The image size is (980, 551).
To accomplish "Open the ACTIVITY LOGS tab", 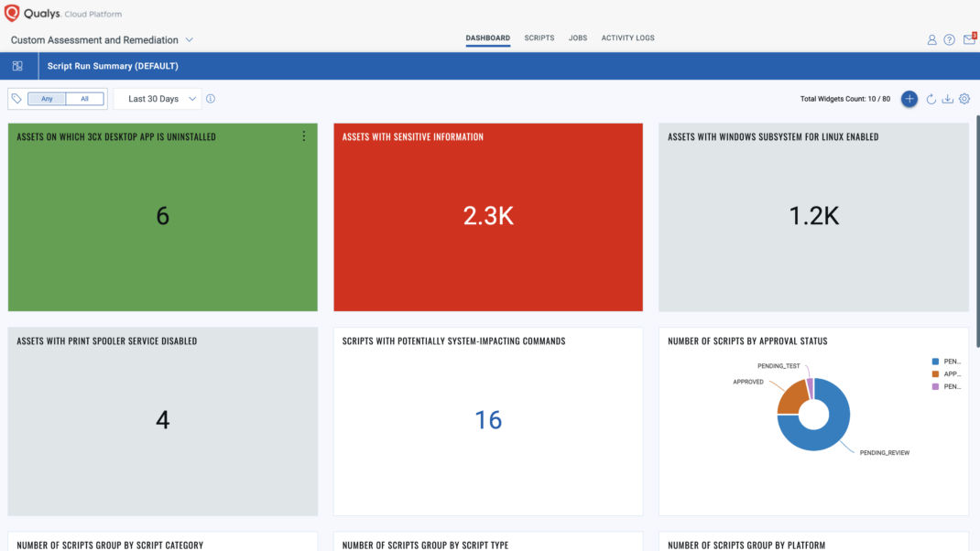I will pyautogui.click(x=627, y=38).
